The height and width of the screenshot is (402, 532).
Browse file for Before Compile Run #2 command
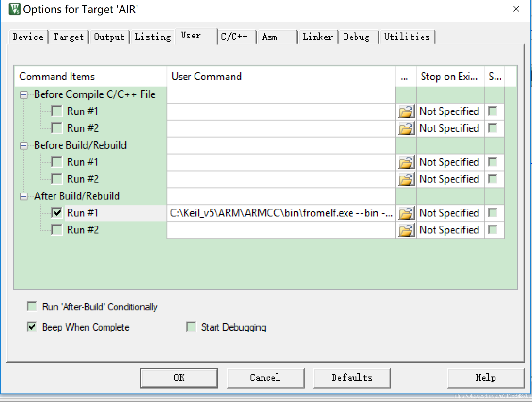point(406,128)
